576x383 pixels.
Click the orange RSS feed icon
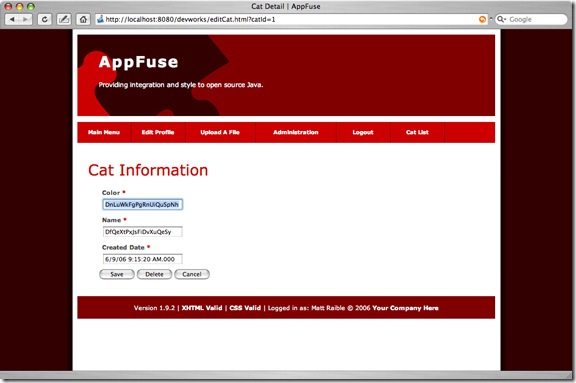(x=482, y=19)
